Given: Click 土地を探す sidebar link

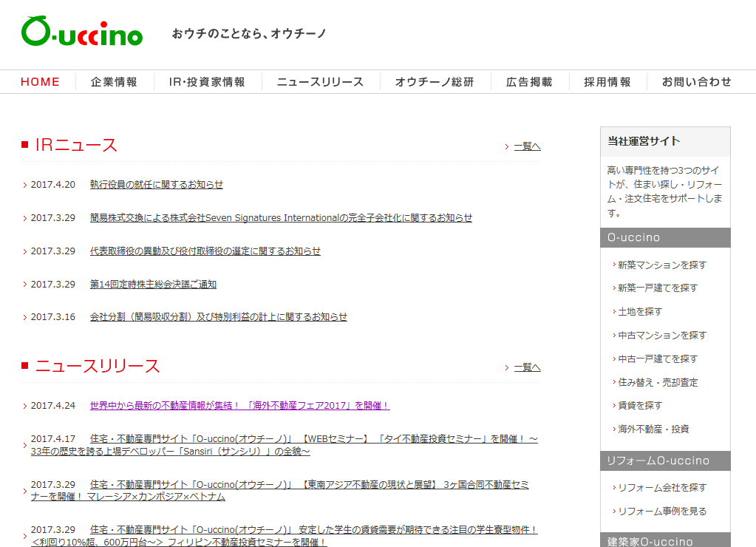Looking at the screenshot, I should pyautogui.click(x=640, y=312).
